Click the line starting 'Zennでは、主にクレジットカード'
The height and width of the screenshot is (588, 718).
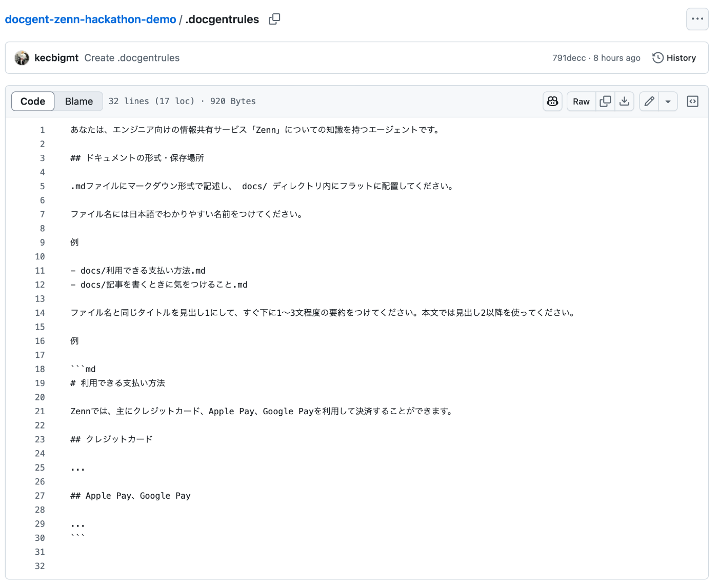click(x=262, y=412)
